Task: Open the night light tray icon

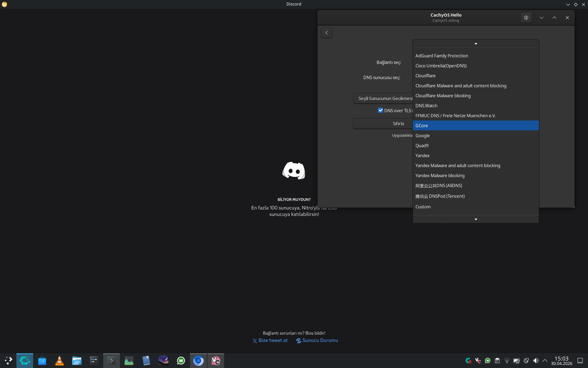Action: click(x=526, y=361)
